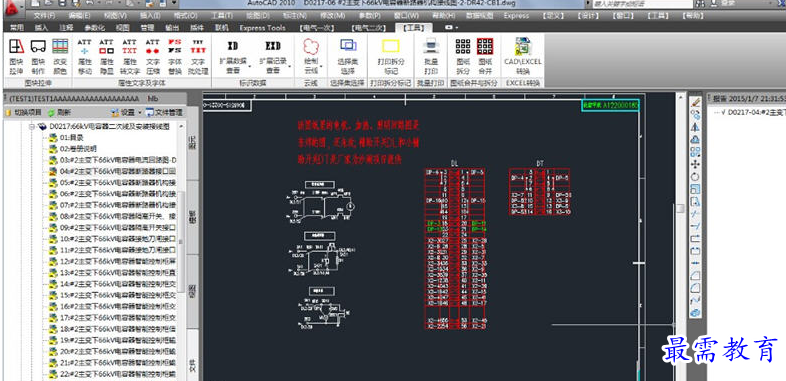Viewport: 786px width, 381px height.
Task: Select the 改变颜色 change color tool
Action: (60, 56)
